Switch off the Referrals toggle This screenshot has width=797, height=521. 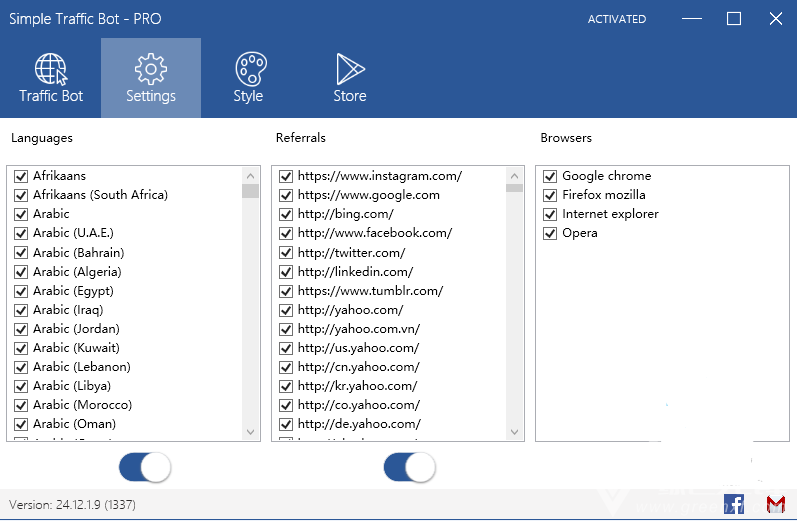pos(410,467)
